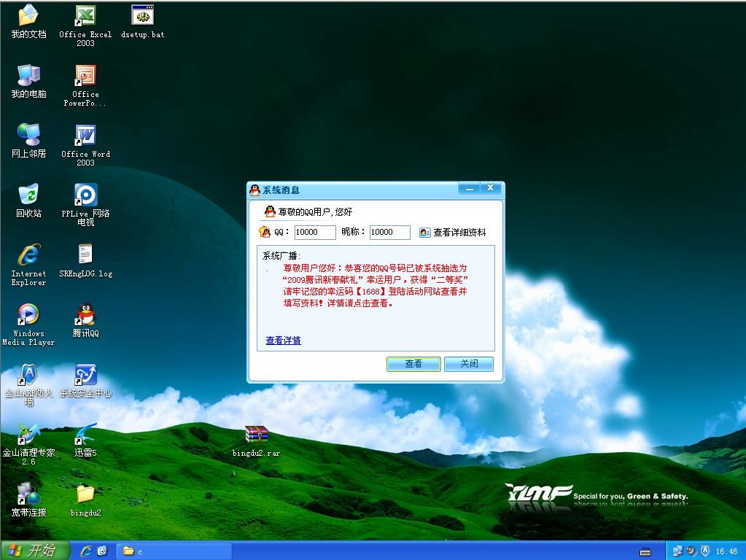Click the 昵称 nickname input field
The width and height of the screenshot is (746, 560).
click(x=389, y=232)
